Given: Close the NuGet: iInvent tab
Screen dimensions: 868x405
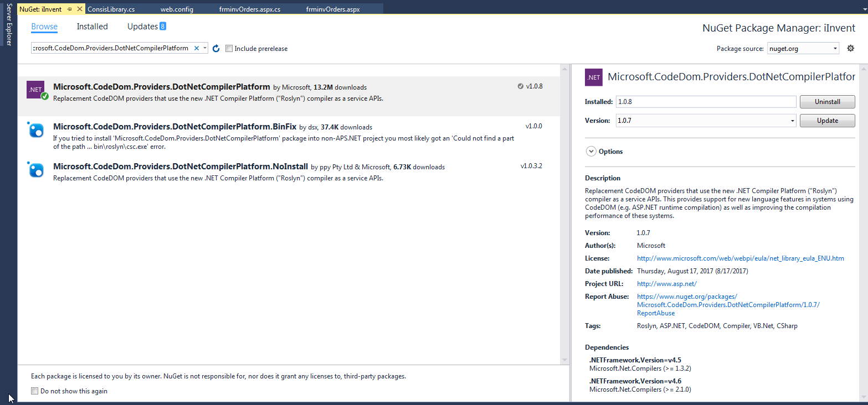Looking at the screenshot, I should tap(80, 9).
